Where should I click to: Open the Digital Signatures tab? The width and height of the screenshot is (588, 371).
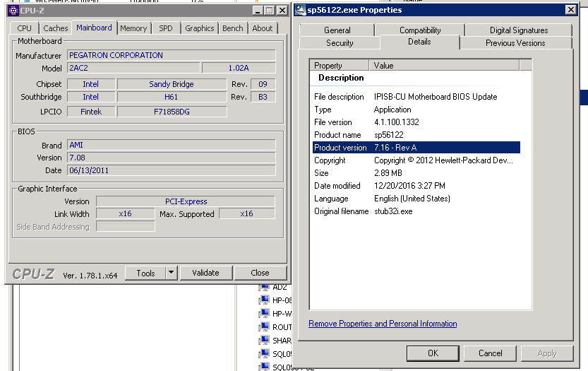pyautogui.click(x=518, y=30)
